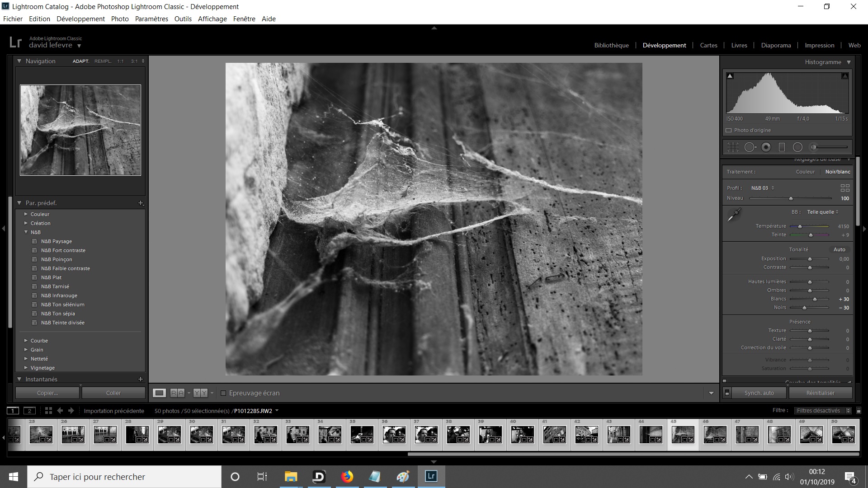
Task: Select the white balance eyedropper tool
Action: pos(734,215)
